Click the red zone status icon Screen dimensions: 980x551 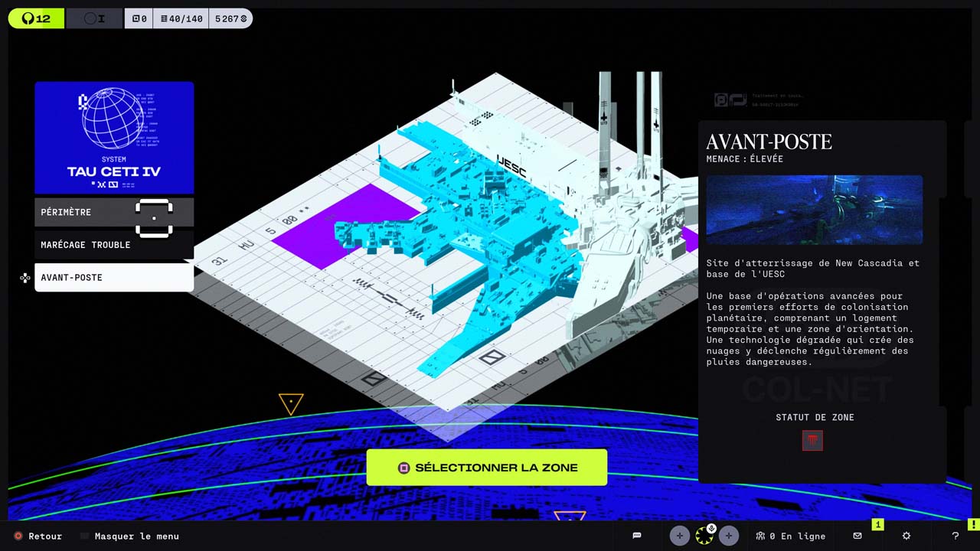click(812, 440)
